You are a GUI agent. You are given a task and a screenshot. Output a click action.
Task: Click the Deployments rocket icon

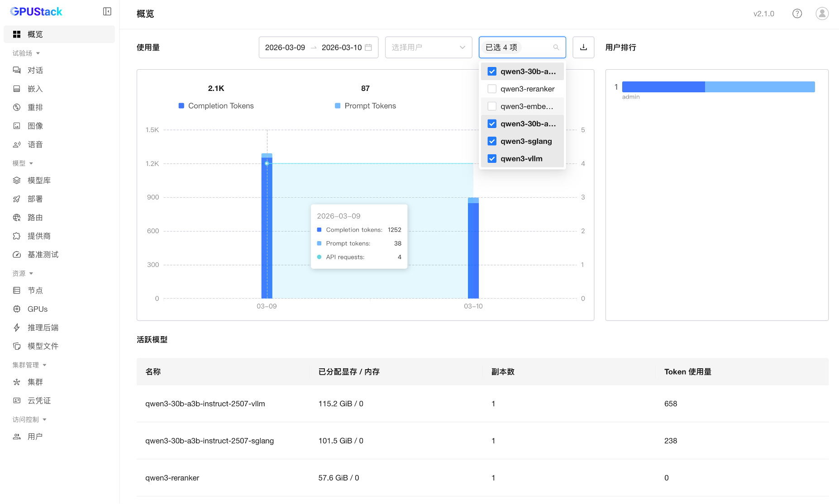17,199
